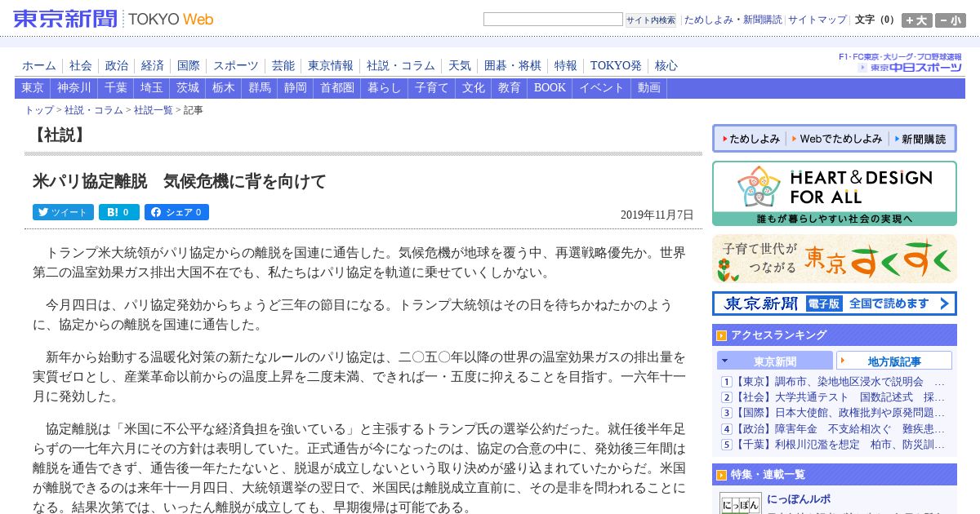Screen dimensions: 980x514
Task: Open the 社説・コラム menu item
Action: (x=401, y=65)
